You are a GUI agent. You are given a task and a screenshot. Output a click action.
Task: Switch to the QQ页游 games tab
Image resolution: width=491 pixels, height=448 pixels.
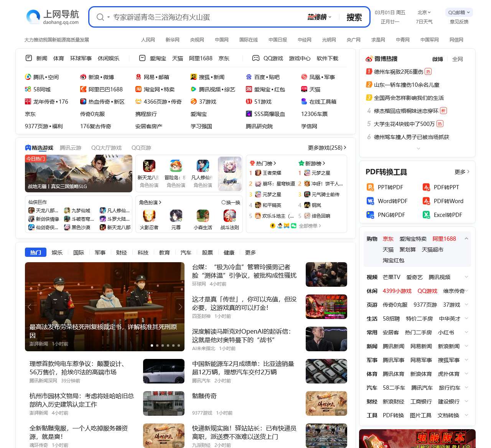click(141, 147)
